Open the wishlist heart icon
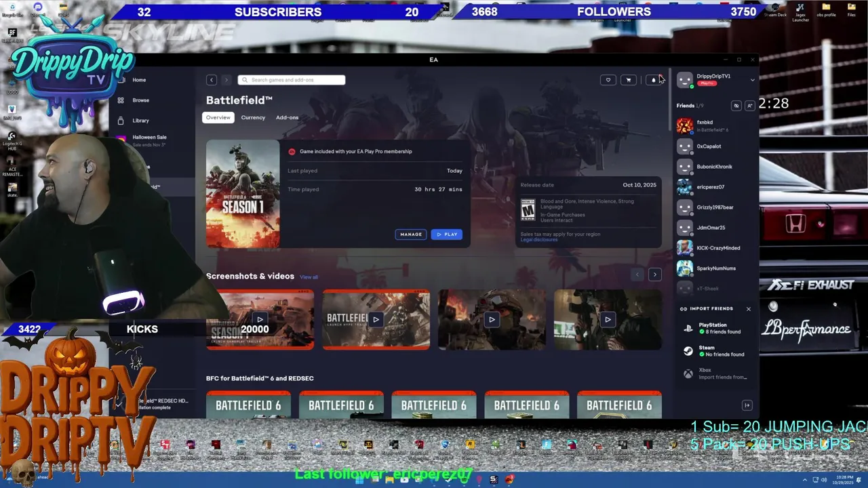868x488 pixels. point(608,80)
